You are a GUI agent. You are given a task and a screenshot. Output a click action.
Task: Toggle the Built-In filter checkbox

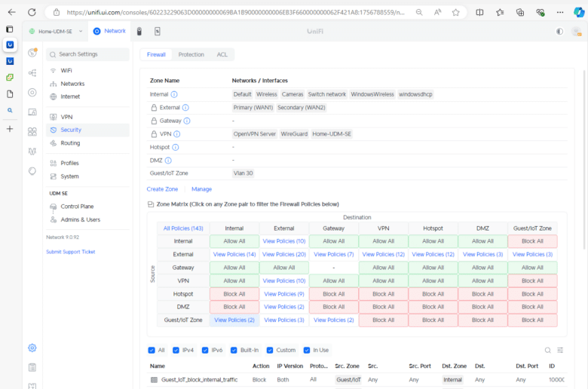click(x=234, y=350)
